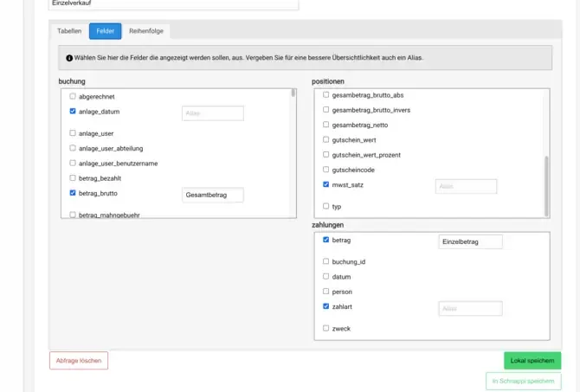
Task: Enable the gutscheincode checkbox
Action: (x=325, y=170)
